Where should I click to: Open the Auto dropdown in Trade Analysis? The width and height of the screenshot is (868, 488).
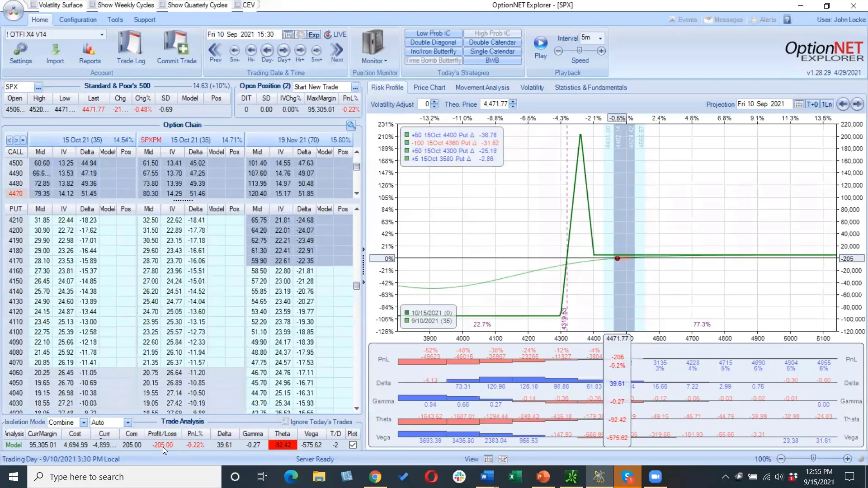[x=128, y=422]
